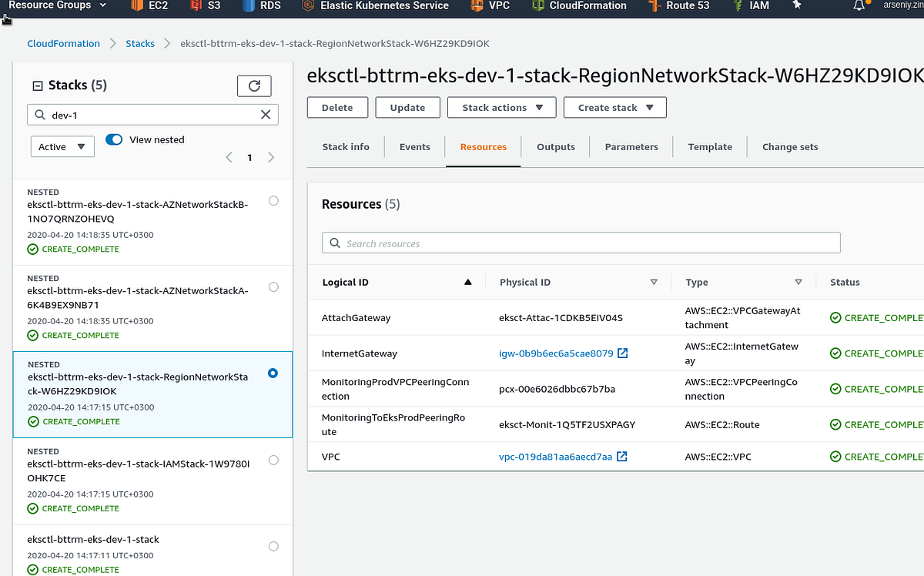Open the Create stack dropdown
This screenshot has width=924, height=576.
(614, 107)
